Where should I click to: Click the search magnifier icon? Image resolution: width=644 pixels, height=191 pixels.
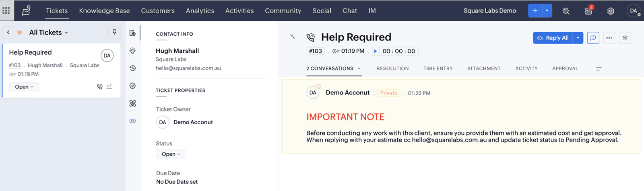pyautogui.click(x=566, y=11)
